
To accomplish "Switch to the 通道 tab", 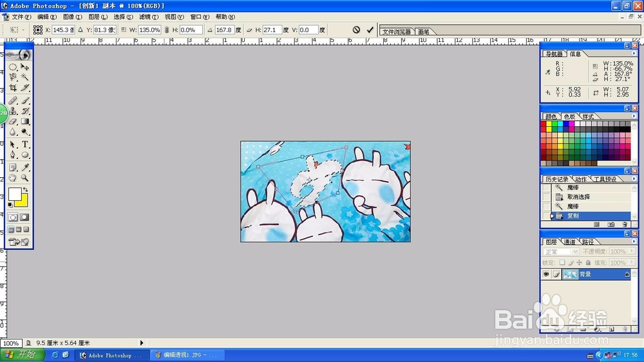I will [x=569, y=242].
